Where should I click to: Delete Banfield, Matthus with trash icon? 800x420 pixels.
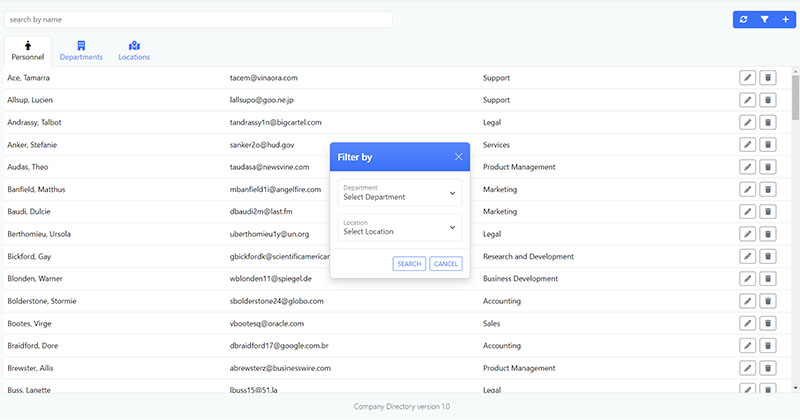[768, 189]
